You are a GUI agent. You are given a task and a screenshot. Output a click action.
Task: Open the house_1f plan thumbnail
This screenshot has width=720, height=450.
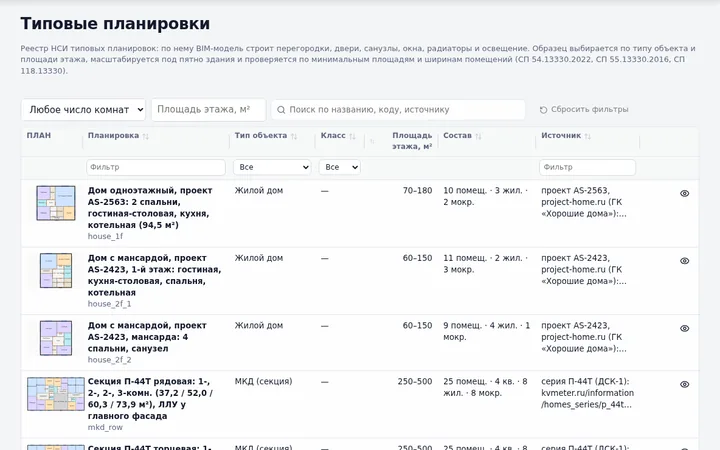[56, 203]
